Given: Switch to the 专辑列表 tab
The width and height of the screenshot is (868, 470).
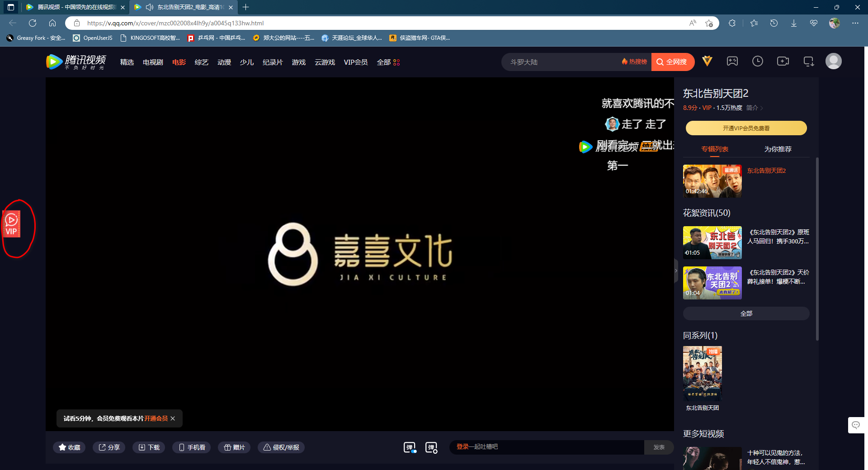Looking at the screenshot, I should [x=715, y=149].
